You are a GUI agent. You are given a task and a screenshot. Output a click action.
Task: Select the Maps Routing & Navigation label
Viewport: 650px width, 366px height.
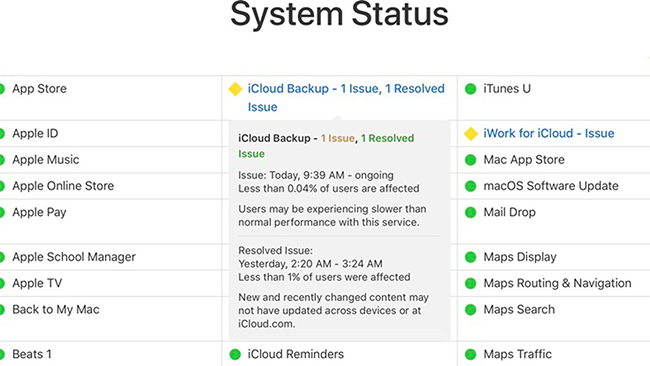[x=558, y=283]
